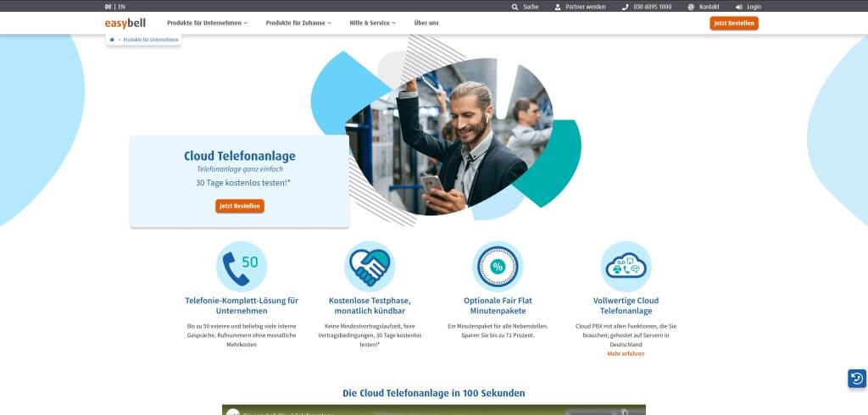Open the Login link
868x415 pixels.
click(754, 7)
